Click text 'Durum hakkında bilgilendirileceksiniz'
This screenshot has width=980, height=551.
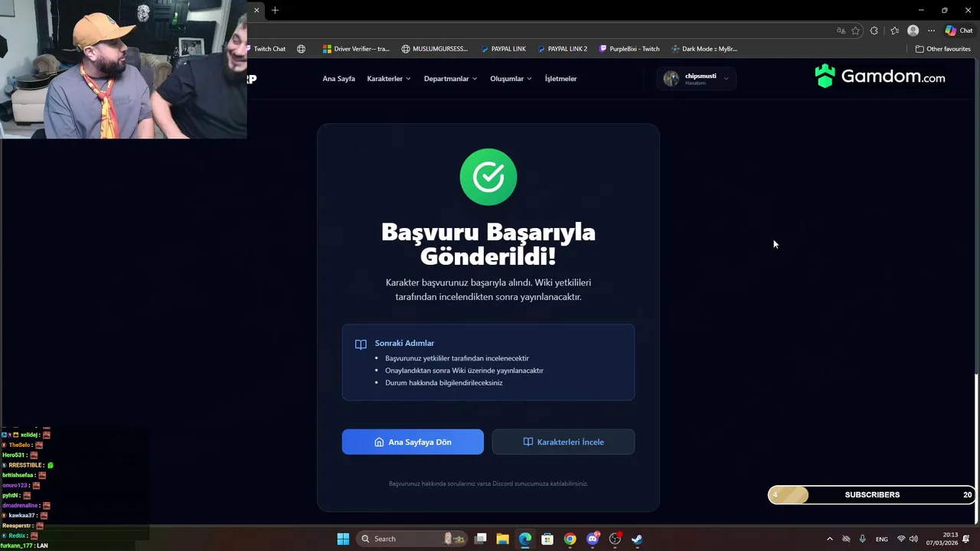tap(444, 383)
